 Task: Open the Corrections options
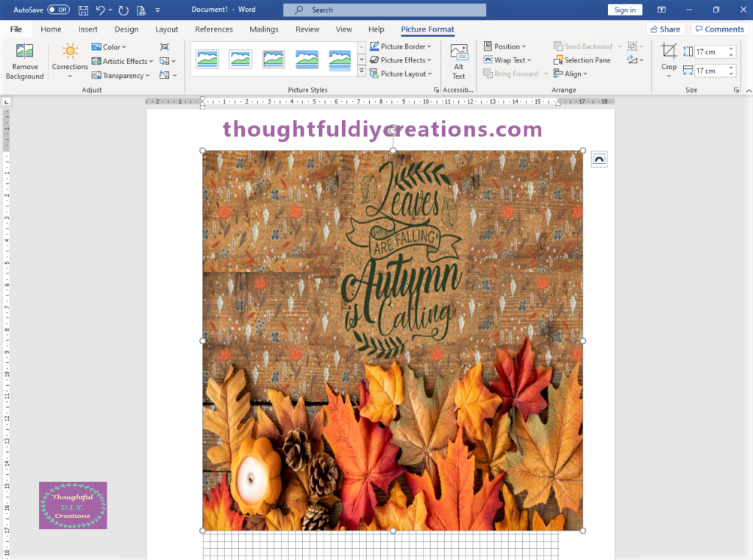(70, 58)
